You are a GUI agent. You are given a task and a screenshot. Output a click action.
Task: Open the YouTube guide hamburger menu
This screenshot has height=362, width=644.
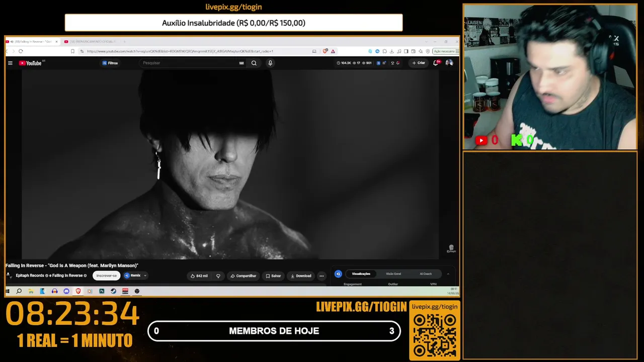[x=10, y=63]
